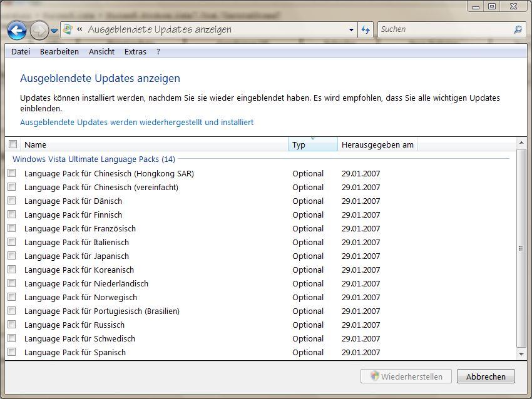Cancel with the Abbrechen button
Screen dimensions: 532x399
pos(486,376)
